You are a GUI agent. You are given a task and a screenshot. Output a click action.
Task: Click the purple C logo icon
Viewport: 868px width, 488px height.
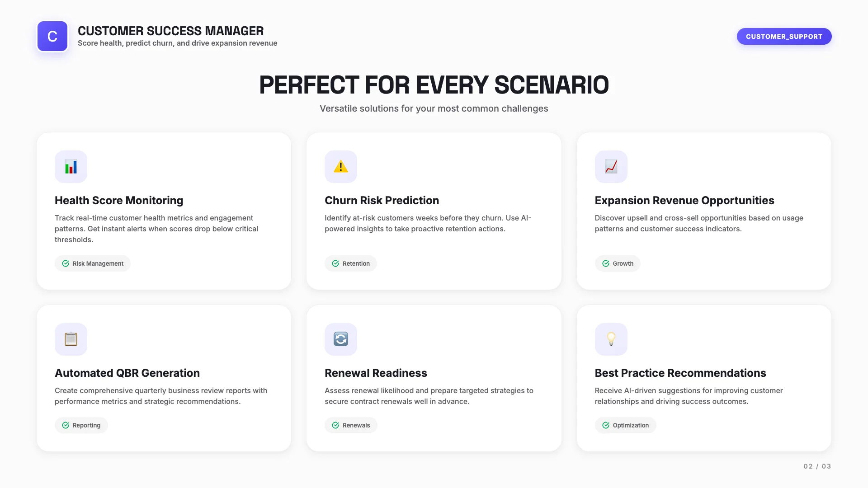coord(52,36)
